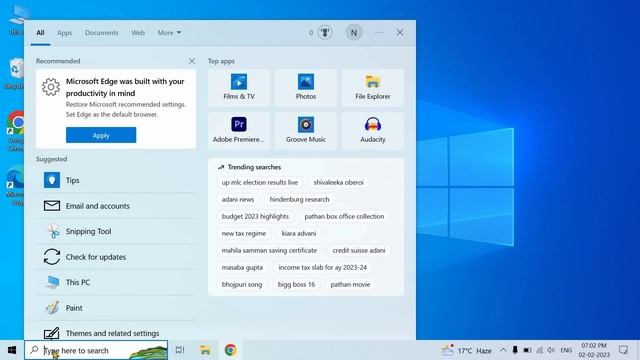Launch Snipping Tool from suggestions
The height and width of the screenshot is (360, 640).
pos(116,231)
